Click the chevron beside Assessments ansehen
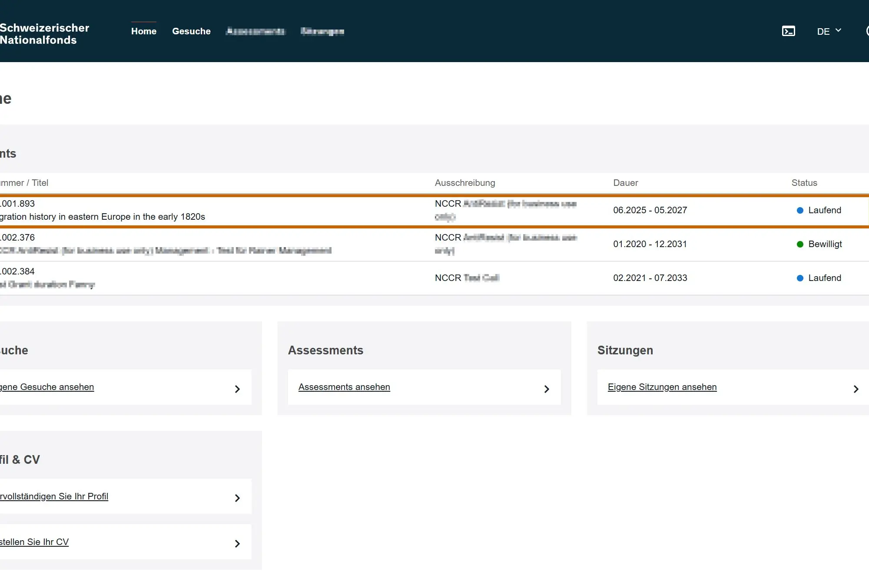Viewport: 869px width, 588px height. pyautogui.click(x=547, y=389)
